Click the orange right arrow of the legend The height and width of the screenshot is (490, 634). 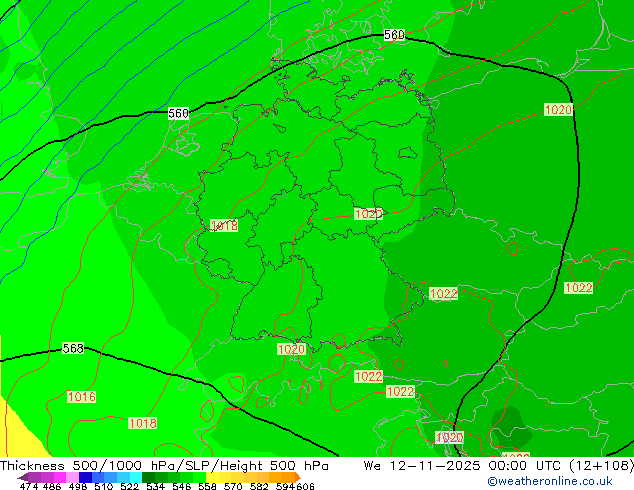298,477
